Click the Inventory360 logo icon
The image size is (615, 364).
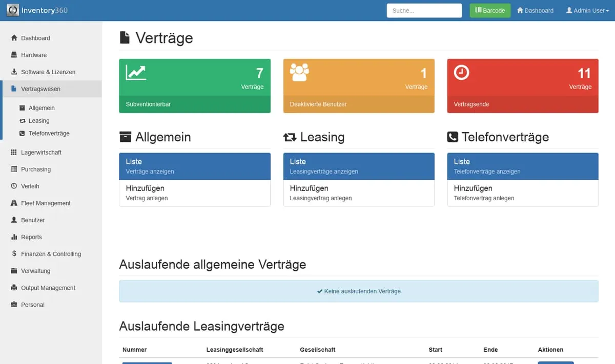pyautogui.click(x=13, y=10)
